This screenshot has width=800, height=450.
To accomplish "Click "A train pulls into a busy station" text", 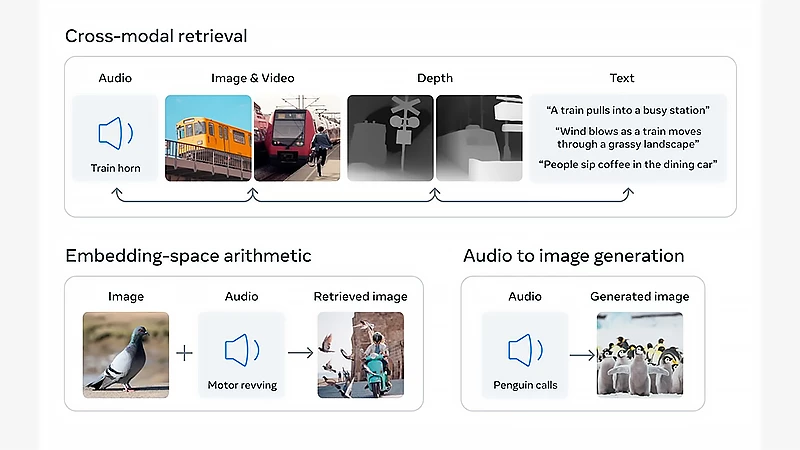I will [x=628, y=110].
